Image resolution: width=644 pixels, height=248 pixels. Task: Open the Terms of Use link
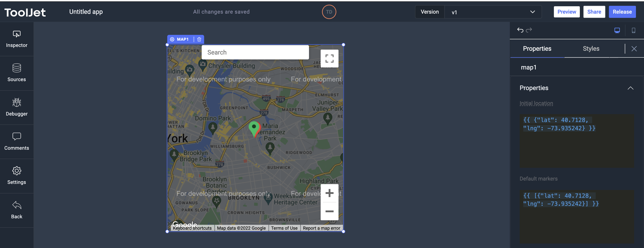tap(284, 228)
